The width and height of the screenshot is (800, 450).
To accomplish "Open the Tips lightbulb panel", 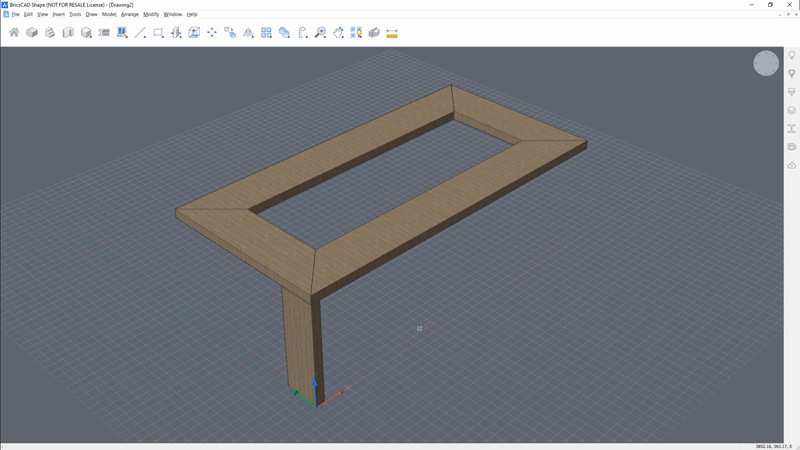I will point(792,55).
